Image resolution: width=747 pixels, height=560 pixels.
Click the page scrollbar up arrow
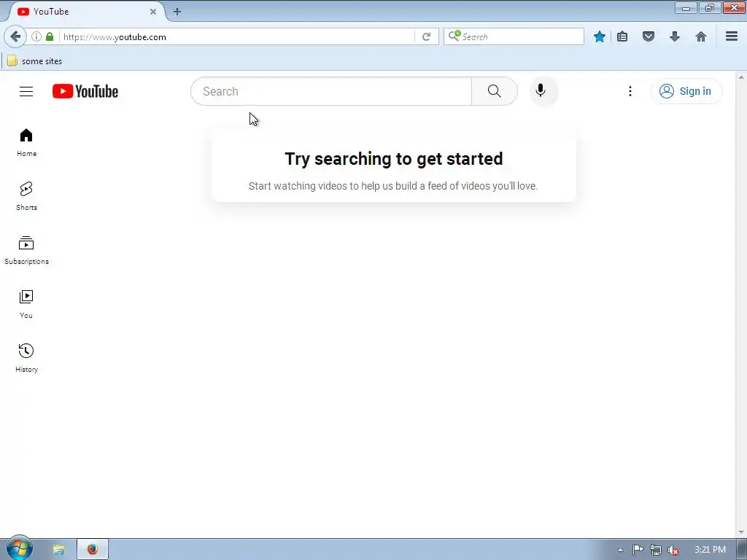point(741,77)
